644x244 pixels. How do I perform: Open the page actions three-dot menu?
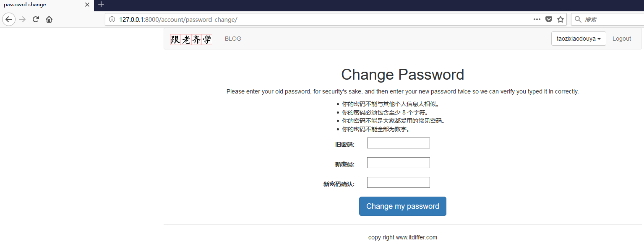tap(537, 19)
